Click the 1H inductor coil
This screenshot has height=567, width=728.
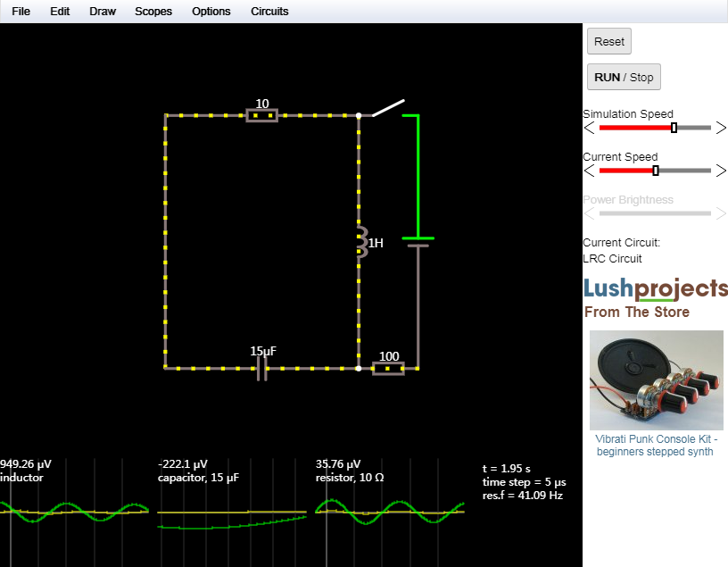coord(360,242)
